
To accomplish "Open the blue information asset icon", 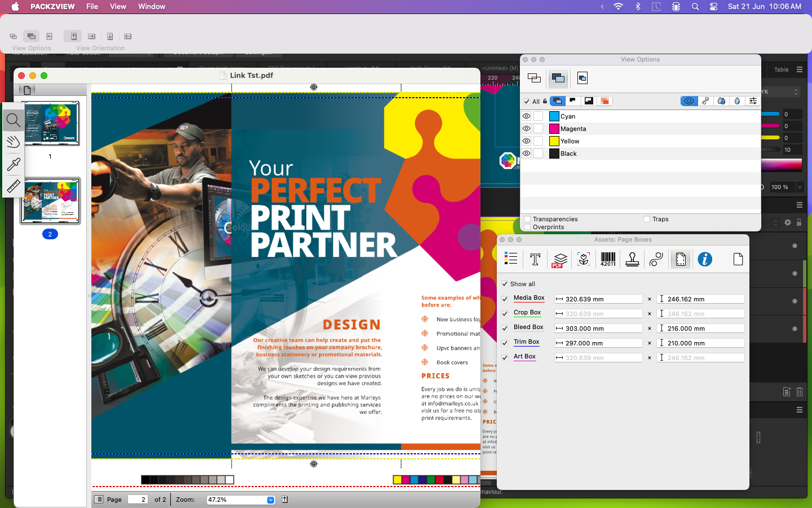I will coord(705,259).
